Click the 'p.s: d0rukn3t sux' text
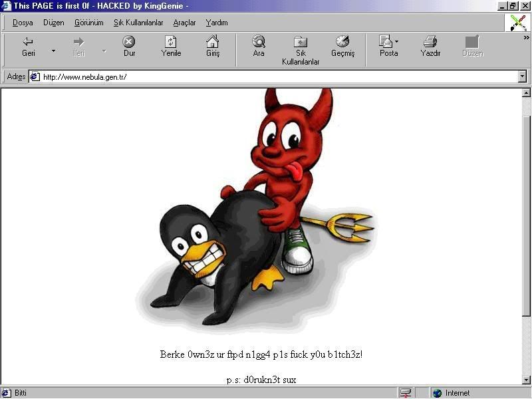The image size is (532, 399). coord(261,380)
